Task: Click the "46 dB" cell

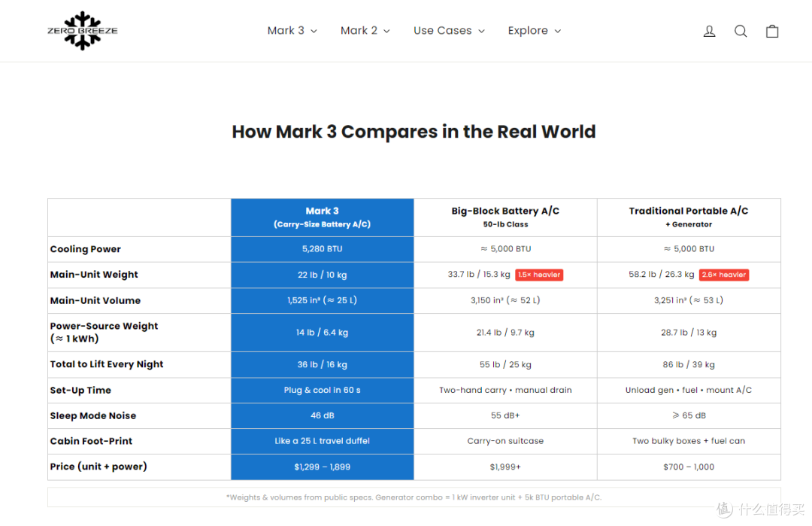Action: (x=322, y=415)
